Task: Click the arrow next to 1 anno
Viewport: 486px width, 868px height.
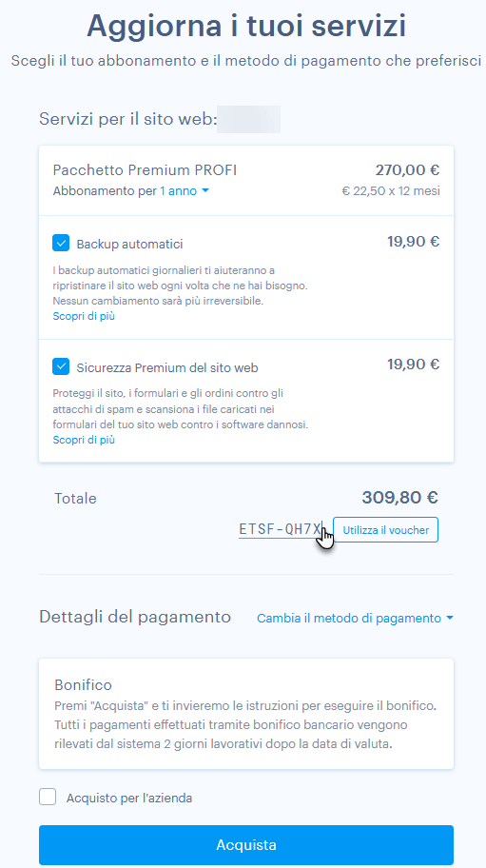Action: [x=205, y=191]
